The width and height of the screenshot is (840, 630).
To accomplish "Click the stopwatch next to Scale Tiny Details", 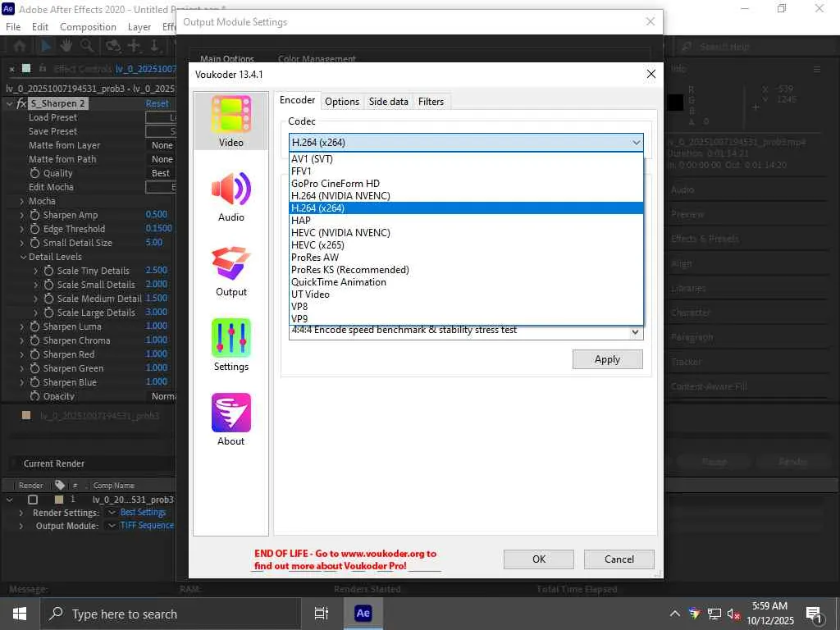I will [x=48, y=271].
